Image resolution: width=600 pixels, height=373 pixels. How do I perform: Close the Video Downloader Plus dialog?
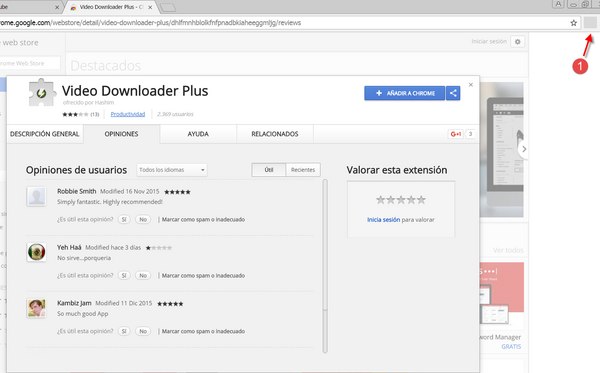(471, 85)
